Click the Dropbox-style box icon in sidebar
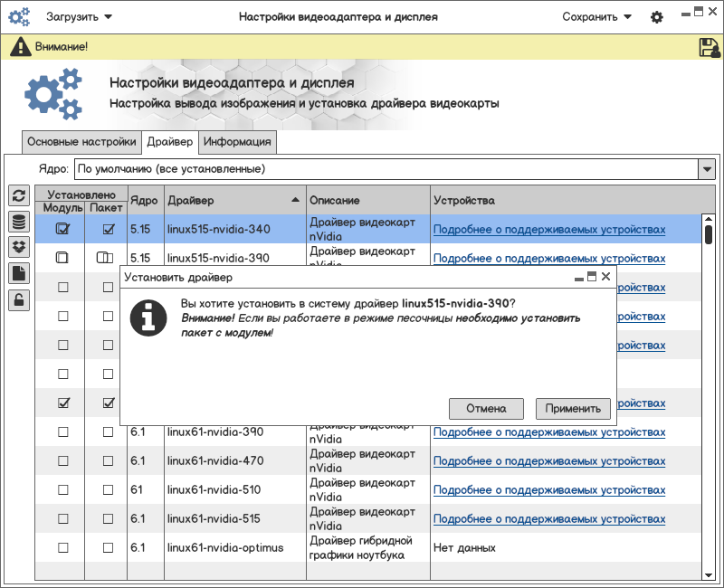This screenshot has width=724, height=588. [x=18, y=247]
